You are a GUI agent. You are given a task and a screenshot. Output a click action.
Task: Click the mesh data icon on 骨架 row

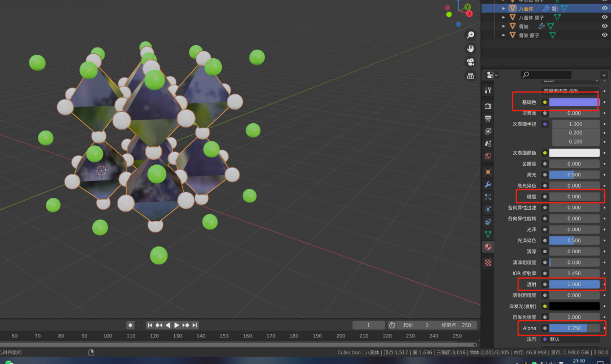[550, 26]
